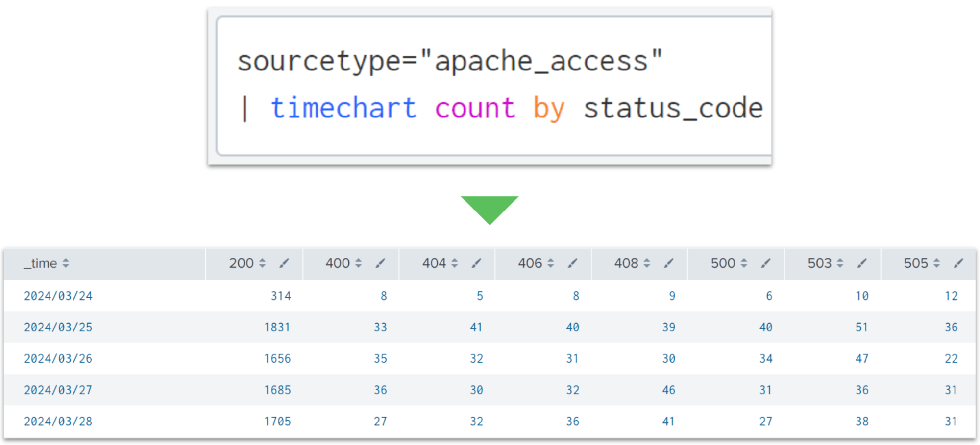Screen dimensions: 980x445
Task: Click the value 1685 in column 200
Action: point(277,390)
